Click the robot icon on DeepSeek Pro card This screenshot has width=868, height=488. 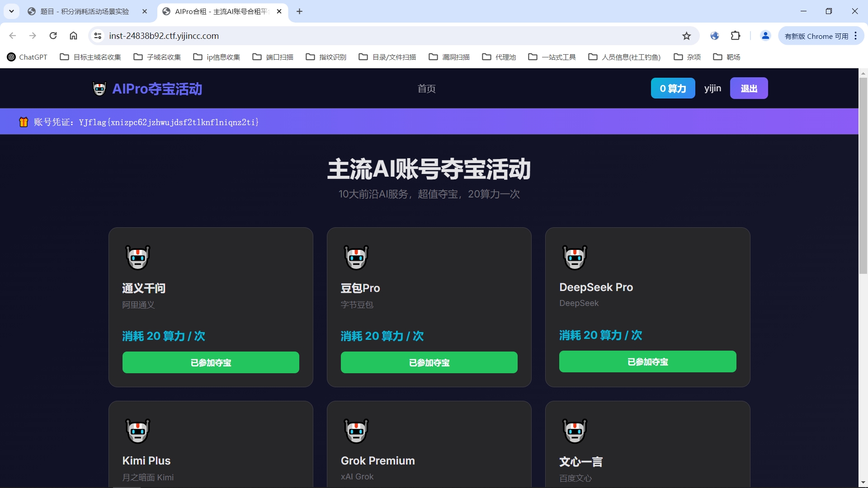[x=575, y=258]
